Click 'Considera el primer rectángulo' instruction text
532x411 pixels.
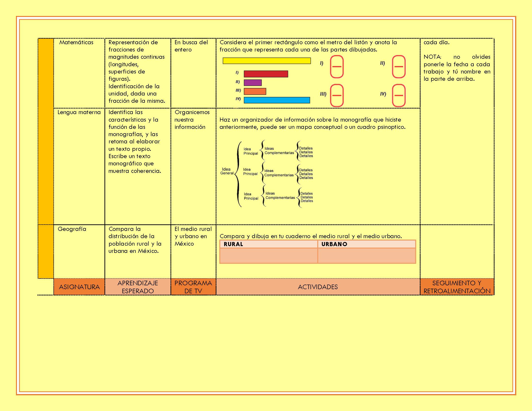[x=308, y=46]
